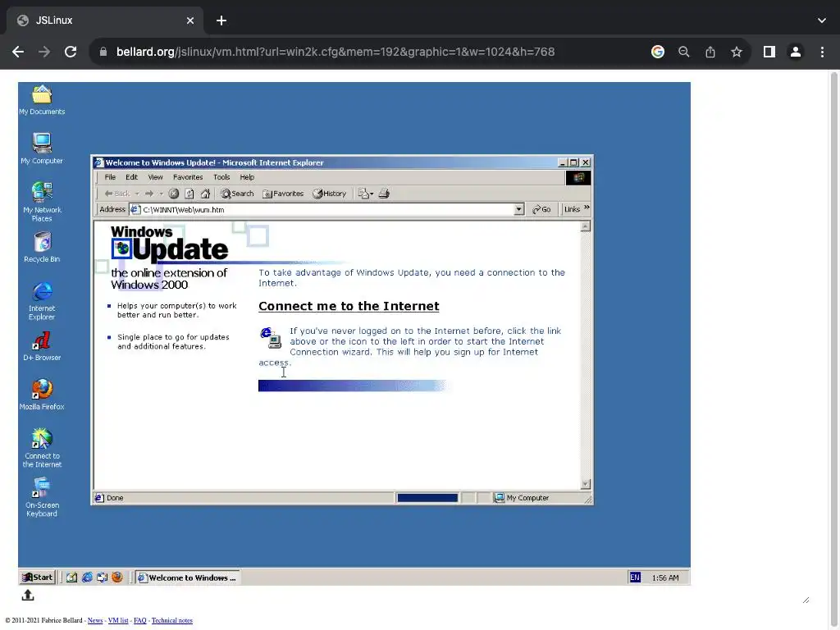Select Internet Explorer desktop shortcut
Screen dimensions: 840x630
[42, 301]
